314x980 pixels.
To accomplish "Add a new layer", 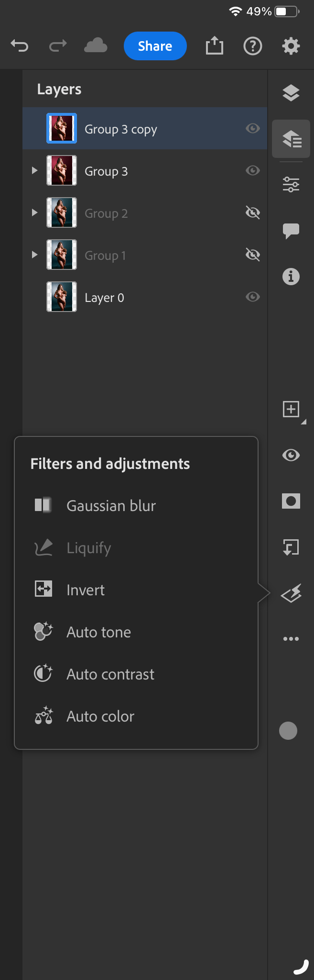I will point(291,409).
